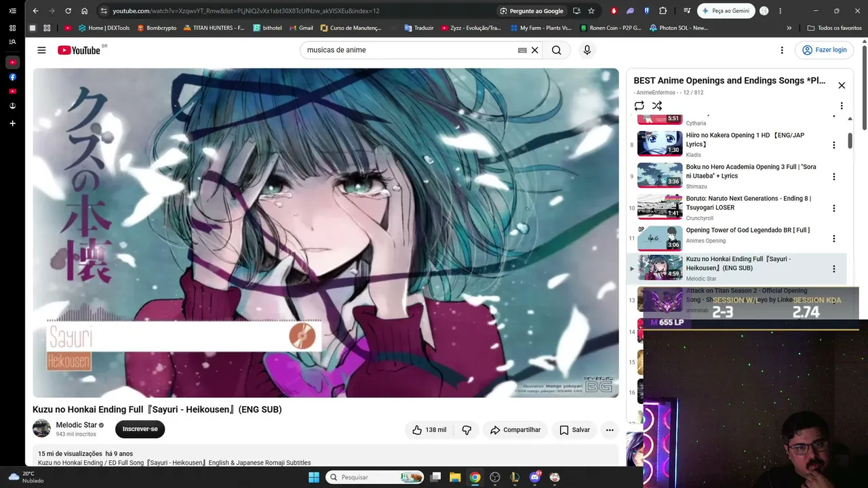The width and height of the screenshot is (868, 488).
Task: Open YouTube settings three-dot menu
Action: (x=782, y=50)
